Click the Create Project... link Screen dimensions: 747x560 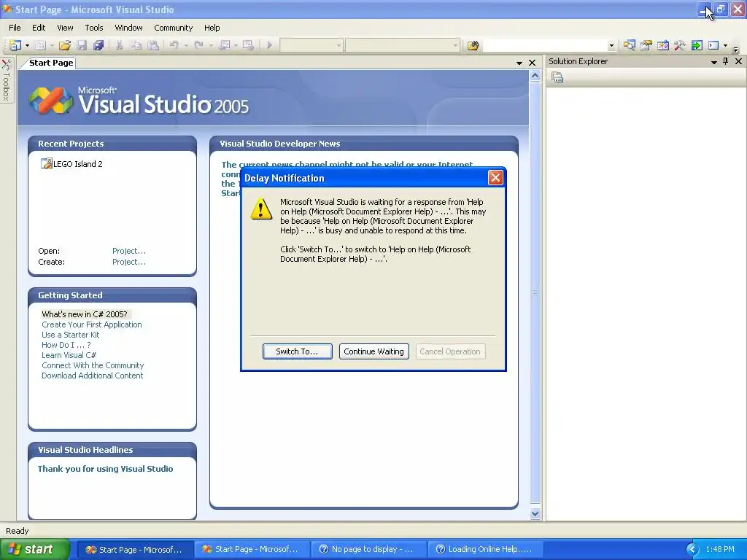click(129, 262)
